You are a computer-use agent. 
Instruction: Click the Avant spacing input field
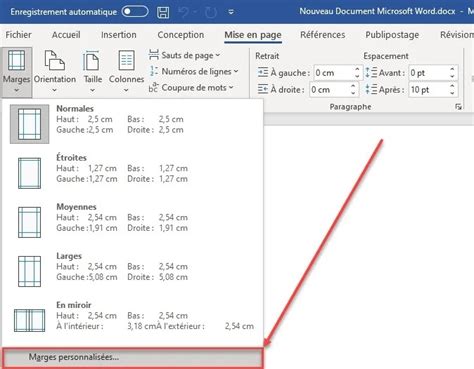click(x=428, y=73)
